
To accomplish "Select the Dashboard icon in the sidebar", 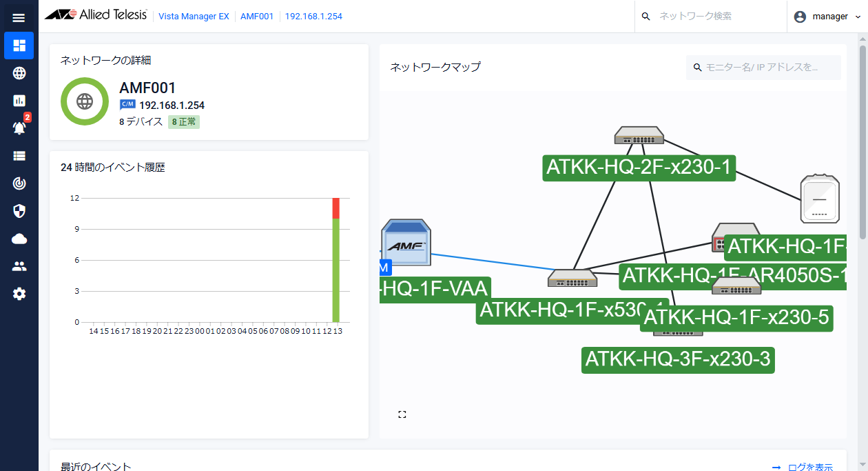I will pos(19,46).
